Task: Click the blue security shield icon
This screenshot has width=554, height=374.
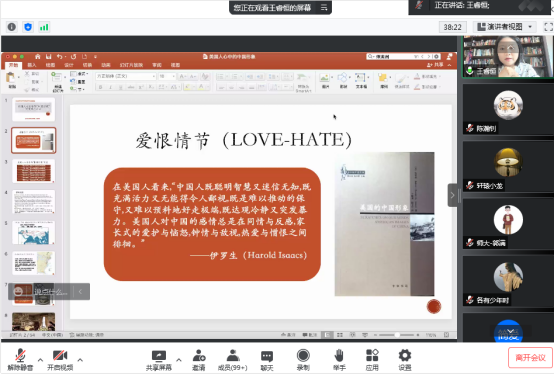Action: tap(28, 27)
